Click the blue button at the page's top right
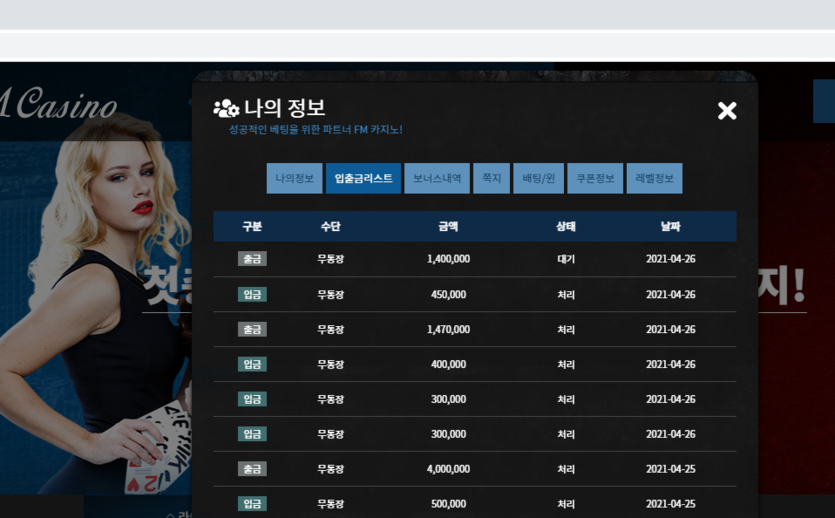This screenshot has height=518, width=835. tap(824, 101)
